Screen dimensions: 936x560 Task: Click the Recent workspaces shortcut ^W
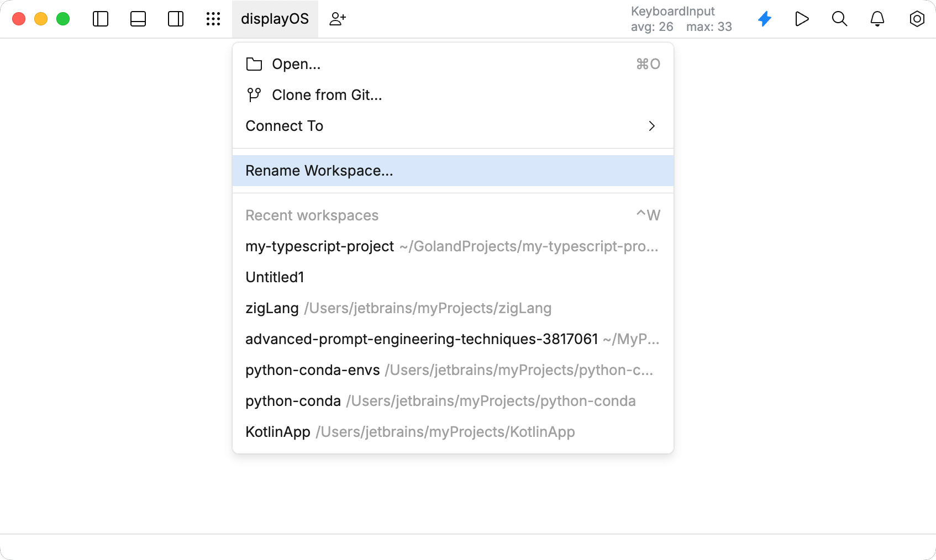tap(648, 215)
